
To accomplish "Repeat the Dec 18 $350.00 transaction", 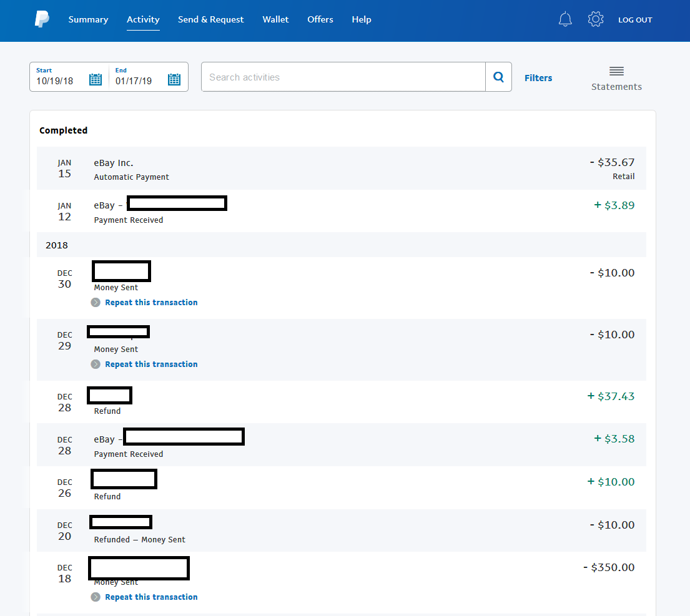I will [151, 597].
